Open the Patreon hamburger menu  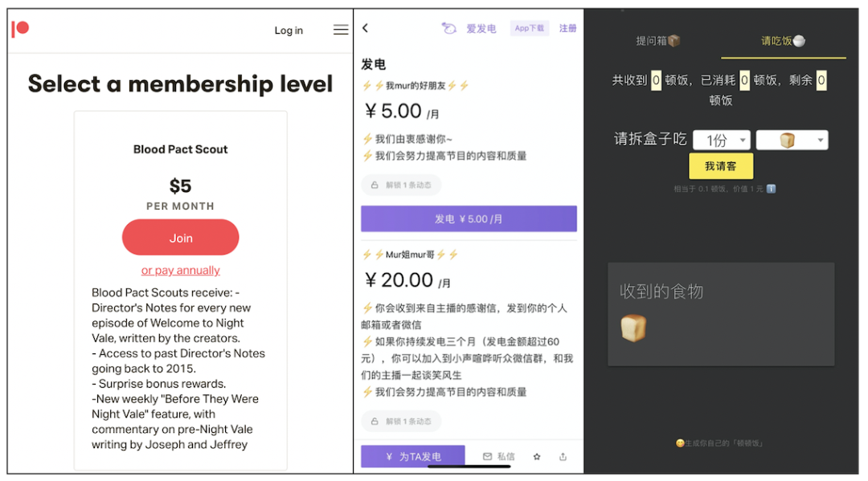point(341,30)
